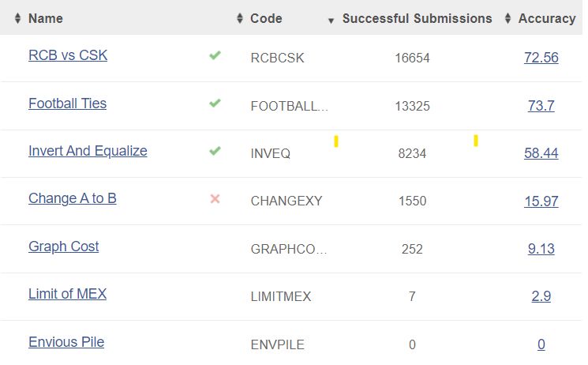Click the Code column header
The width and height of the screenshot is (588, 365).
[266, 18]
